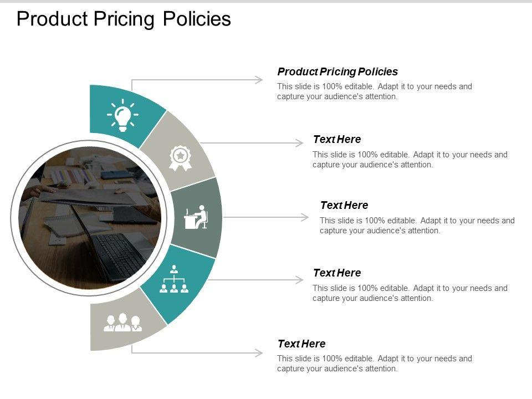Click the lightbulb icon in the teal segment
Screen dimensions: 532x399
[123, 115]
